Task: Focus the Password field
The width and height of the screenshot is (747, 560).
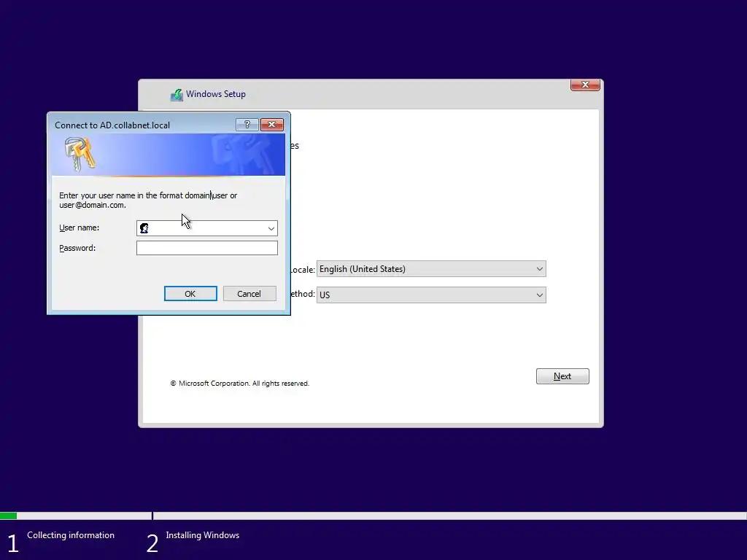Action: [206, 248]
